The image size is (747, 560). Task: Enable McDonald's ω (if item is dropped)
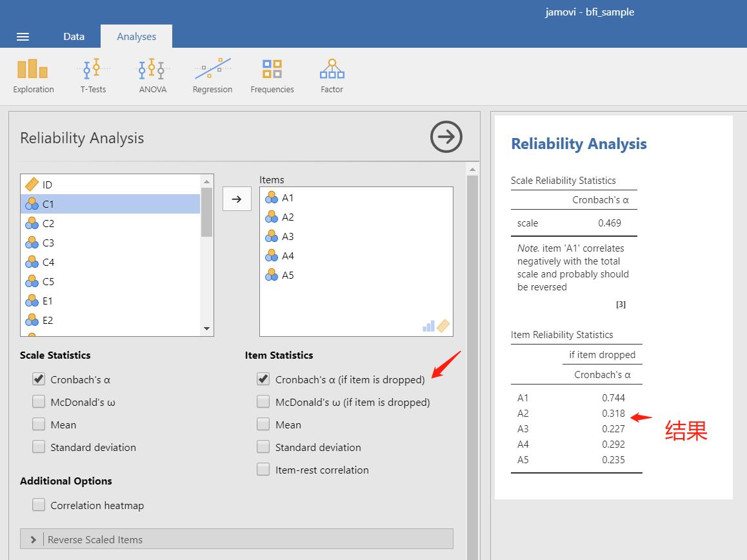(x=263, y=402)
